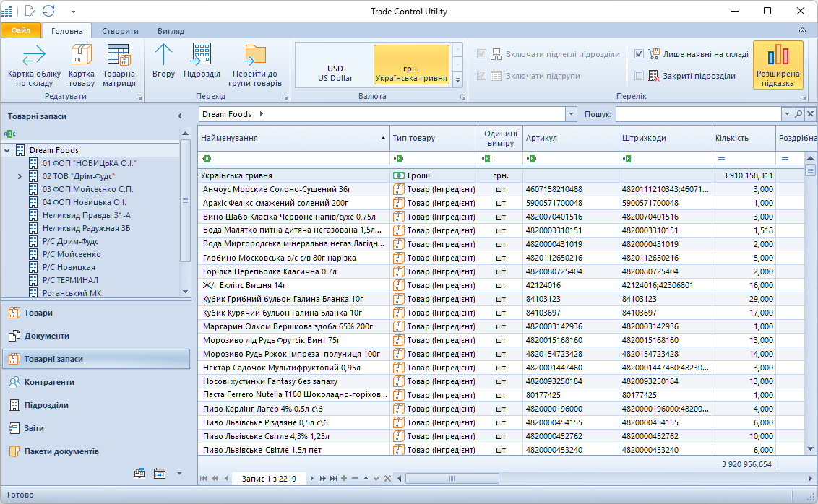The width and height of the screenshot is (818, 504).
Task: Click the horizontal scrollbar thumb under the table
Action: coord(452,479)
